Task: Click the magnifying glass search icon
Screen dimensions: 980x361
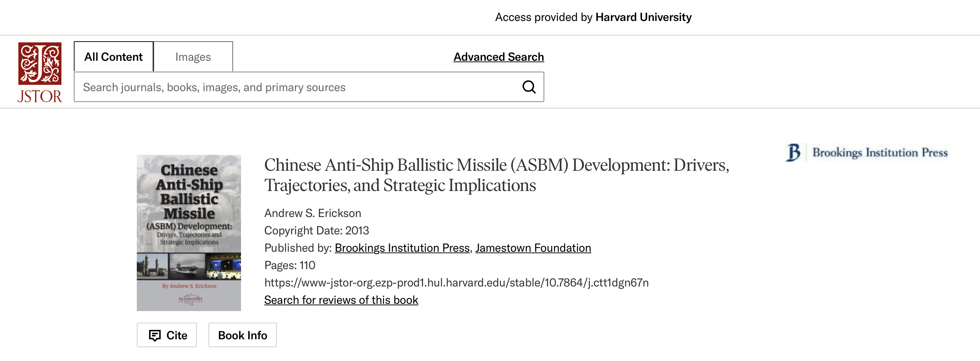Action: click(x=529, y=87)
